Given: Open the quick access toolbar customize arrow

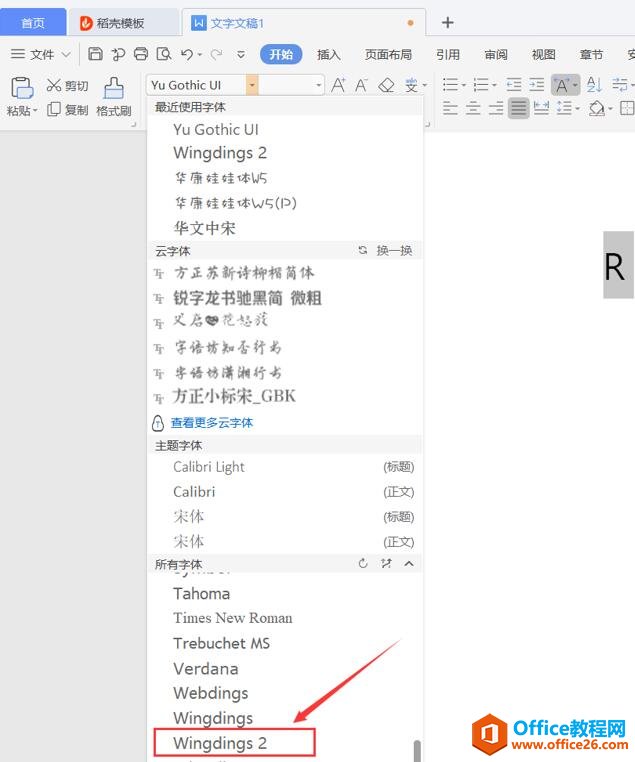Looking at the screenshot, I should 240,54.
